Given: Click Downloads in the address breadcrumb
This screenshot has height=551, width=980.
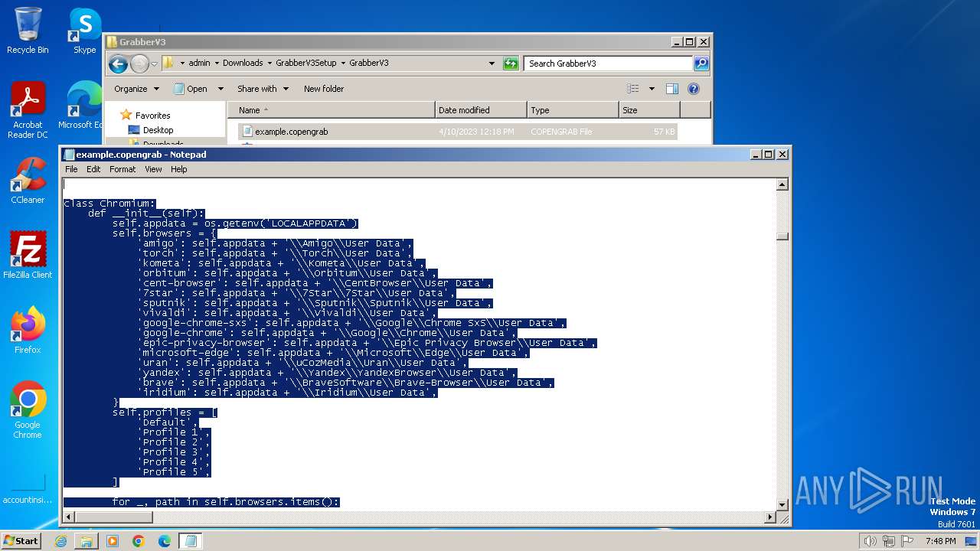Looking at the screenshot, I should pyautogui.click(x=243, y=64).
